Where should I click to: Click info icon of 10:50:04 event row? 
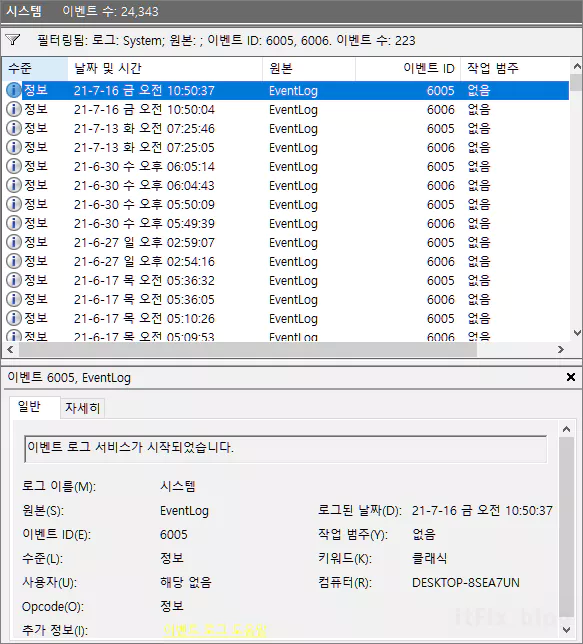pos(14,109)
